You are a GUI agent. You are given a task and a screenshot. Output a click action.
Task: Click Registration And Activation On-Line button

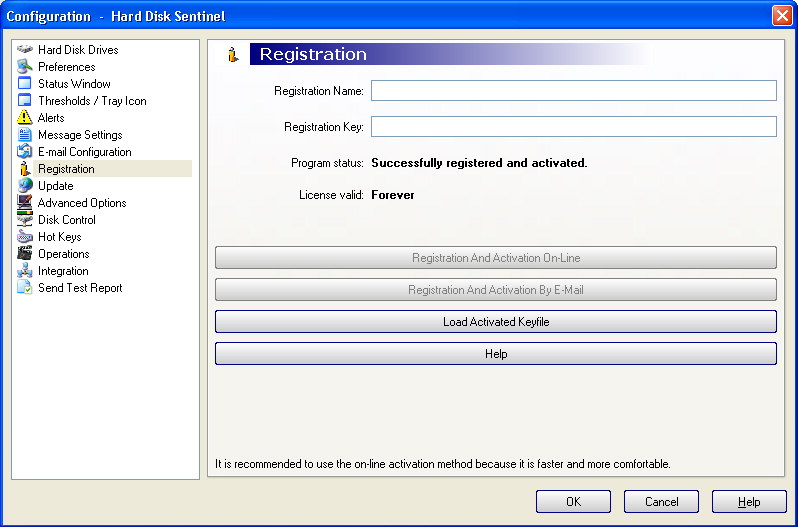coord(496,258)
